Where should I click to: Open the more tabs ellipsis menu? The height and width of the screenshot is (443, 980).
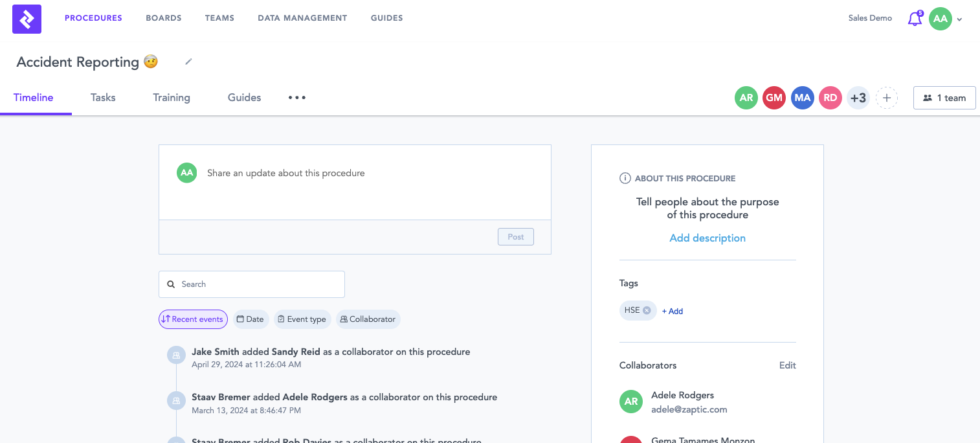pyautogui.click(x=296, y=98)
